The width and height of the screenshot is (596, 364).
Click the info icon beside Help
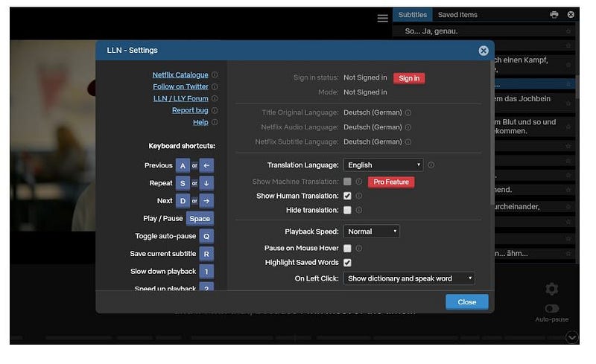click(x=215, y=122)
